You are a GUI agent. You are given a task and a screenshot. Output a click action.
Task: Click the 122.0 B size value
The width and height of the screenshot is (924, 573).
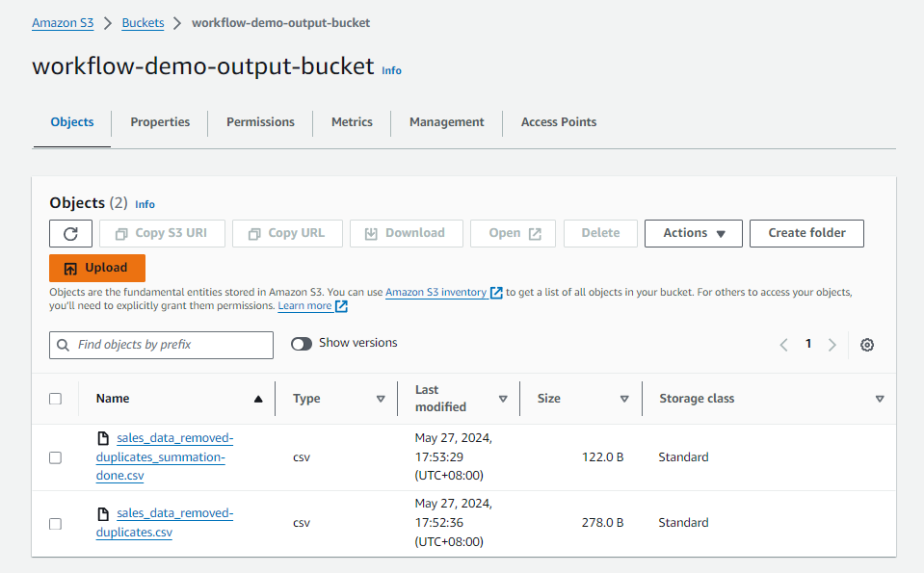[602, 457]
